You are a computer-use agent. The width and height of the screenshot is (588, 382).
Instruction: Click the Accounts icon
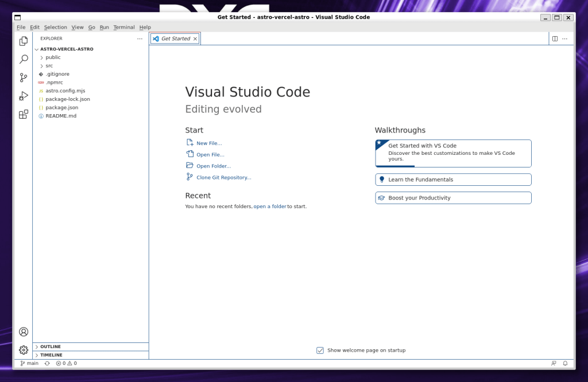(24, 332)
